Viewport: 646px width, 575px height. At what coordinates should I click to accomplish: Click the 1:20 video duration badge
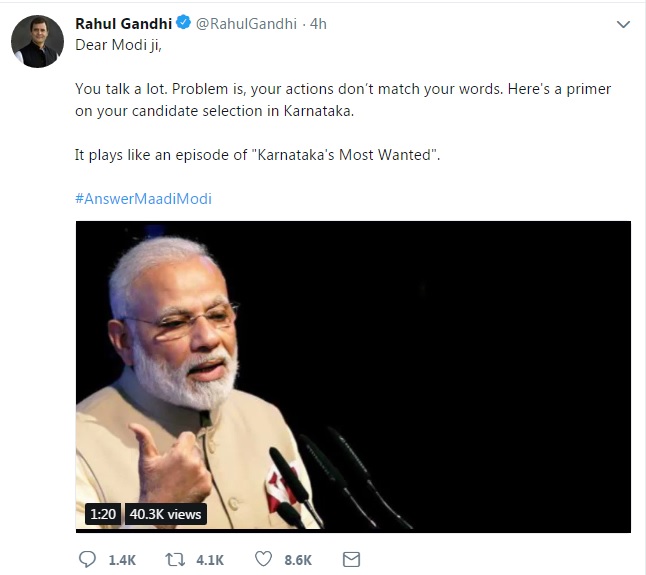point(103,514)
